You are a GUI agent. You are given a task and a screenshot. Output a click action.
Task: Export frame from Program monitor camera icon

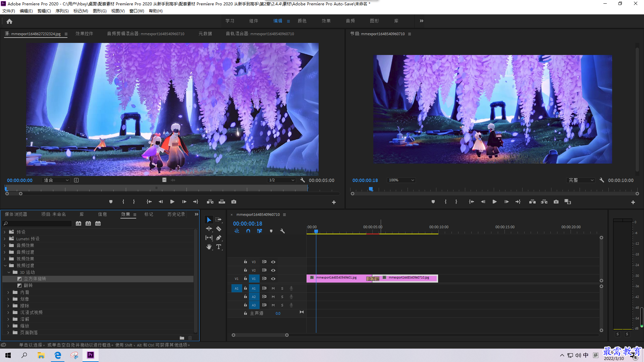556,202
